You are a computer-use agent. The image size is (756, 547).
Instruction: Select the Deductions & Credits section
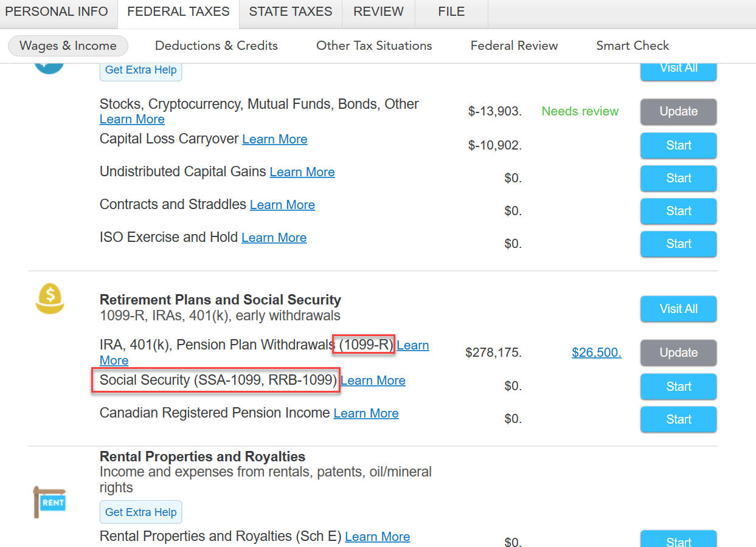(x=217, y=46)
